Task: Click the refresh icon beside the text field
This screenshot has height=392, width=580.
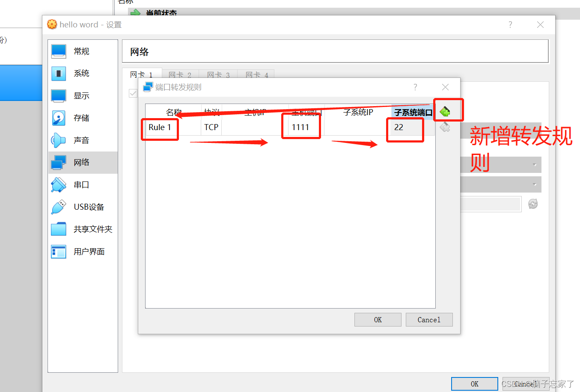Action: point(532,204)
